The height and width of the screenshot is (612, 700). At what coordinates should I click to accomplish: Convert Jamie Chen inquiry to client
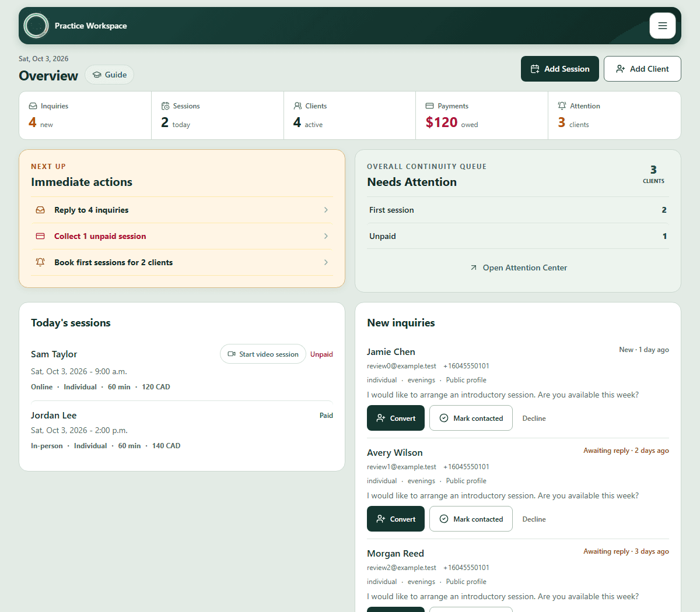(395, 418)
